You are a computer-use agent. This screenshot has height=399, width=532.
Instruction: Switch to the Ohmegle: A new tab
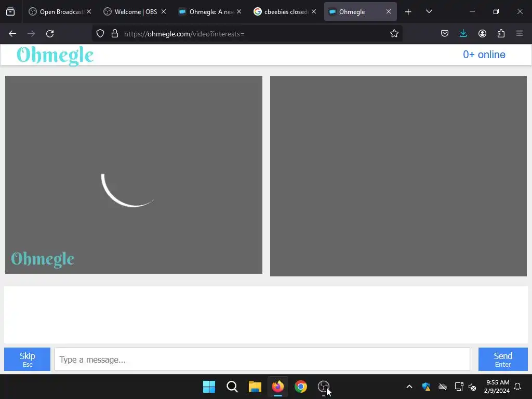(210, 12)
